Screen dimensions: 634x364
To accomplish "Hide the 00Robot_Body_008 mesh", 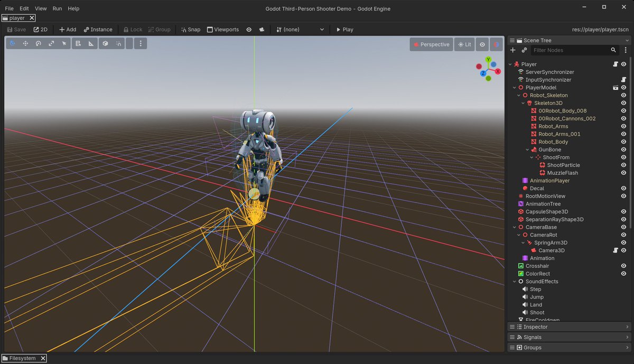I will tap(623, 111).
